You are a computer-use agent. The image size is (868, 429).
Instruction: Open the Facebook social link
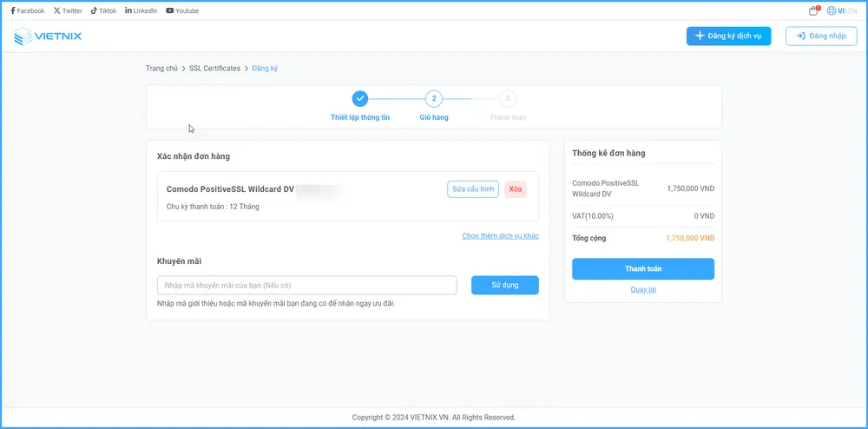(x=28, y=10)
